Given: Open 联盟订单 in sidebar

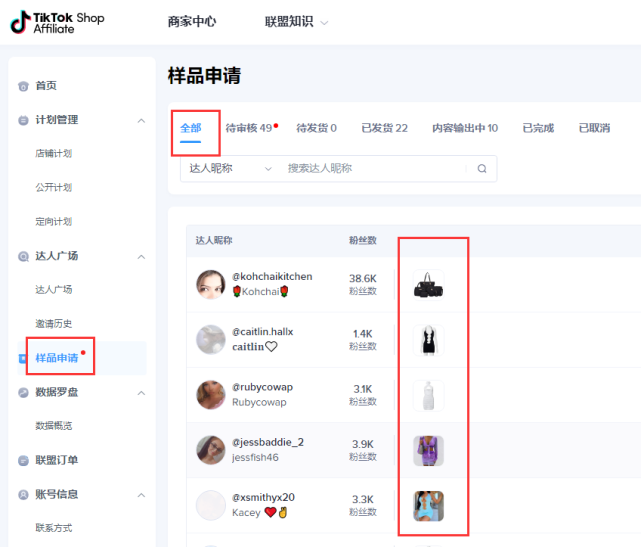Looking at the screenshot, I should click(56, 460).
